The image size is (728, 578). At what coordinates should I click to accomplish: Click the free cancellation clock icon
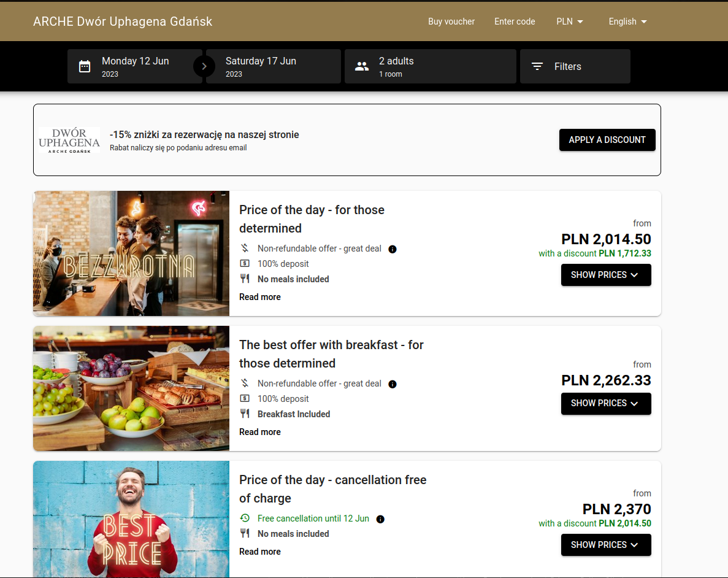[245, 518]
